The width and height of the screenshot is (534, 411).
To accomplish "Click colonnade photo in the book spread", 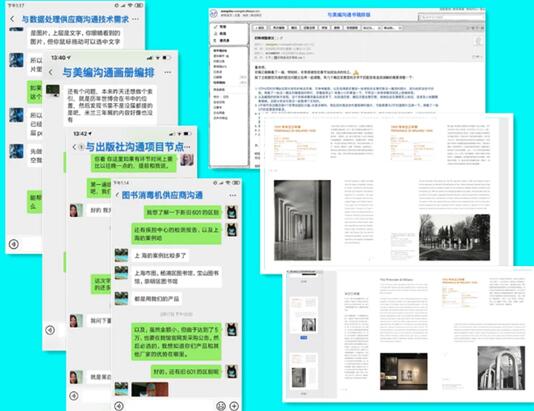I will [302, 220].
